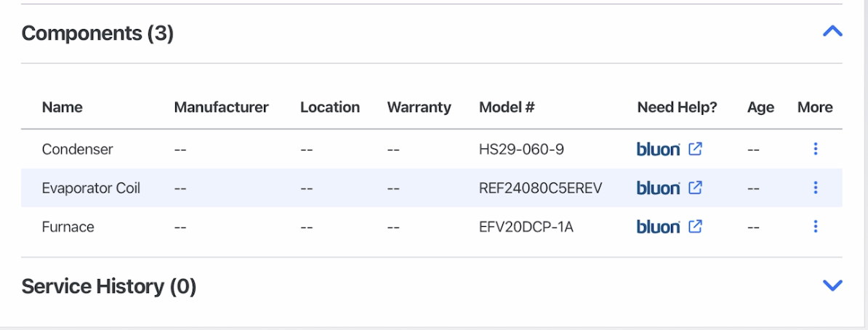Click the Warranty column header
The width and height of the screenshot is (868, 330).
[x=419, y=107]
